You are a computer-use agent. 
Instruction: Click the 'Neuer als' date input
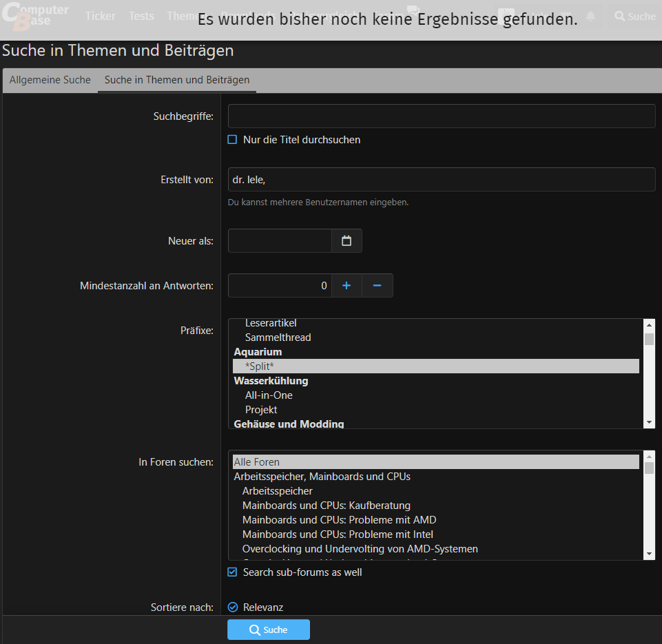(280, 241)
